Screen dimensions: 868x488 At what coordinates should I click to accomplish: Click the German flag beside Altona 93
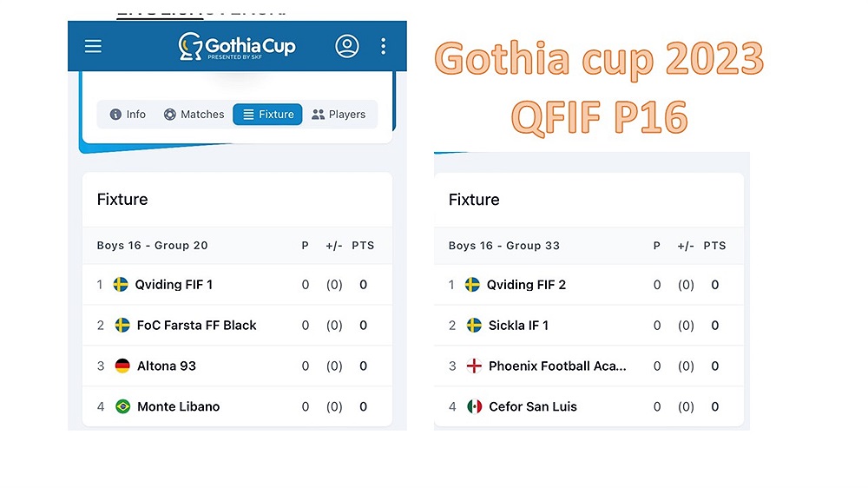(x=122, y=366)
